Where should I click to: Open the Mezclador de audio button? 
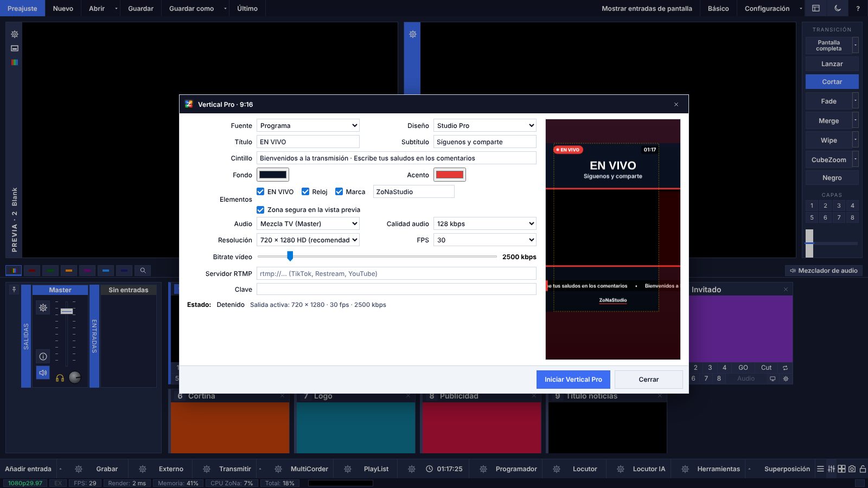pos(824,271)
